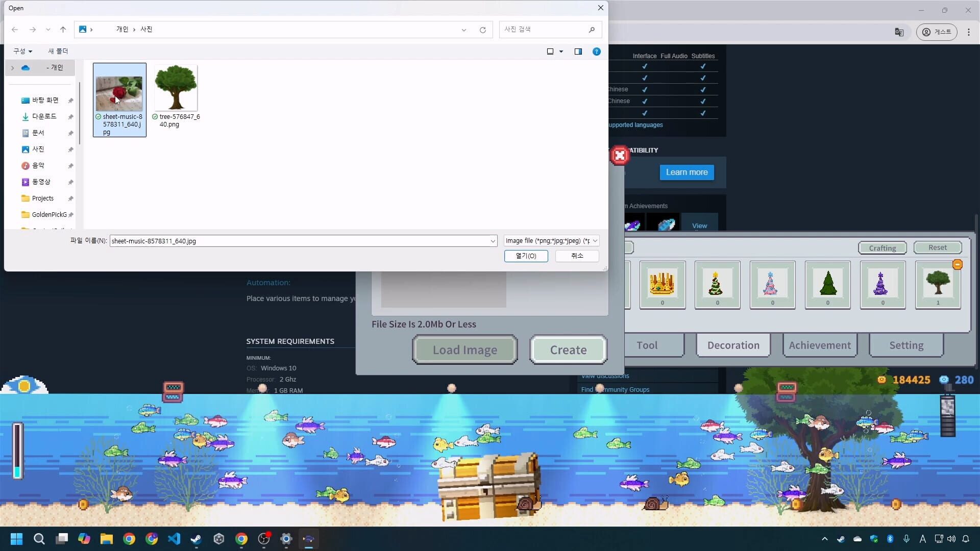
Task: Click the translate icon near the guest profile
Action: click(899, 32)
